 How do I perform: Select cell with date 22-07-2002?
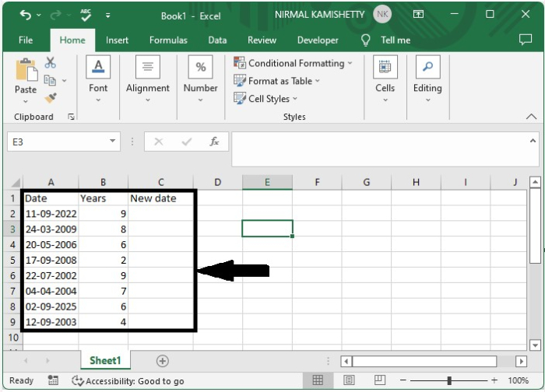pyautogui.click(x=51, y=275)
